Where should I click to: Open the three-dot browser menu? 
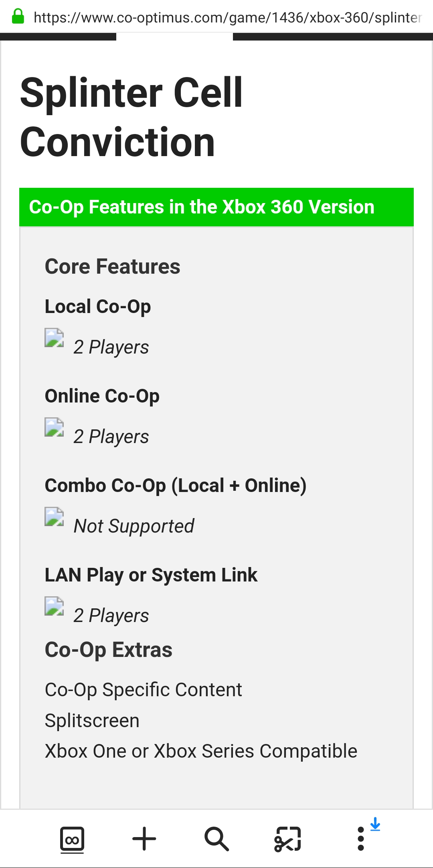[x=361, y=839]
